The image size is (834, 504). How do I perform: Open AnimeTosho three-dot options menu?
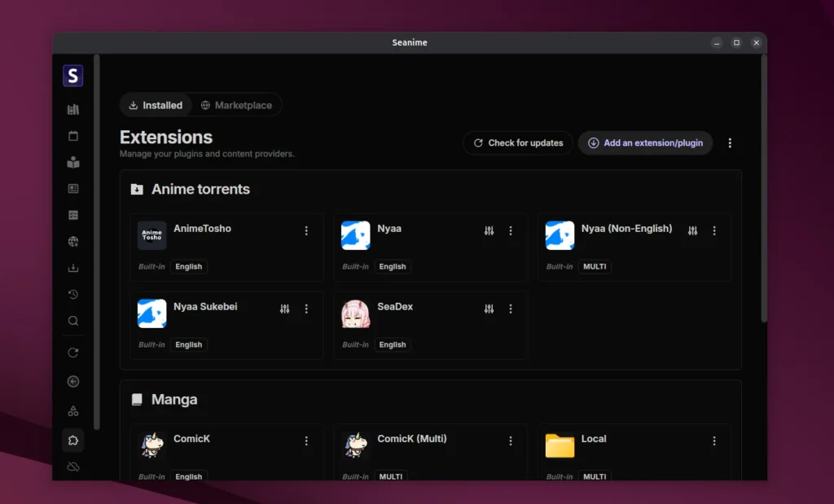click(306, 230)
